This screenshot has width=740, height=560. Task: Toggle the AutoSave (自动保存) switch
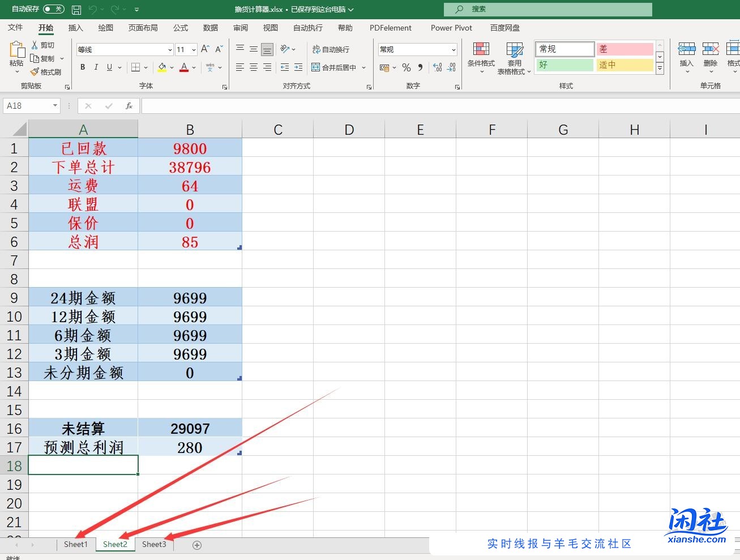54,9
